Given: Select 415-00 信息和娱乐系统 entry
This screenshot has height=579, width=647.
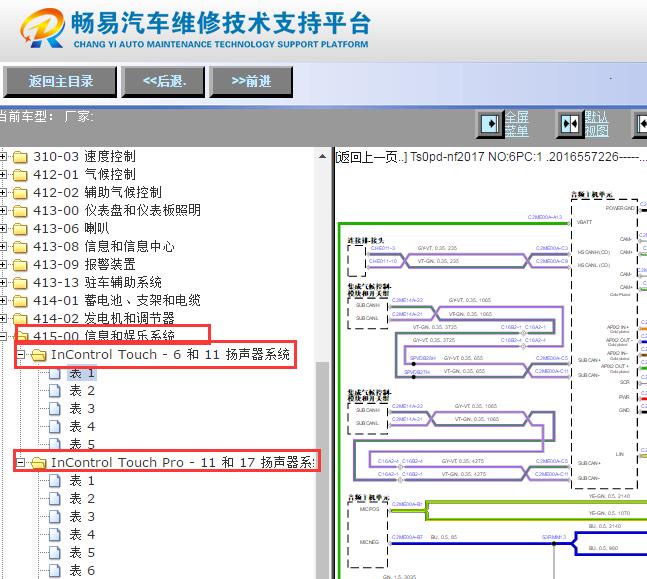Looking at the screenshot, I should point(104,336).
